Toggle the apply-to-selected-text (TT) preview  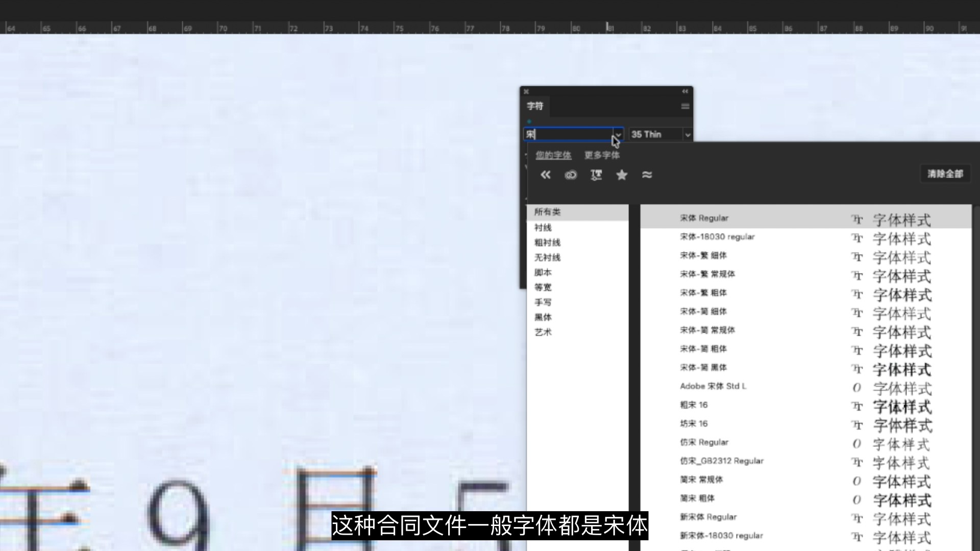(x=596, y=175)
